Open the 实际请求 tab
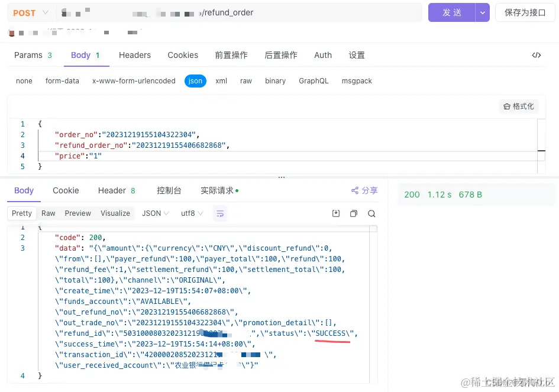 click(219, 190)
